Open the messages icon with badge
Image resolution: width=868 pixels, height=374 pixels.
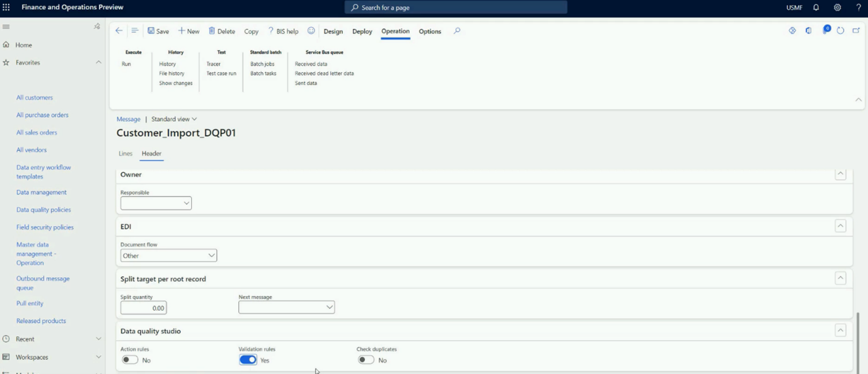(826, 30)
